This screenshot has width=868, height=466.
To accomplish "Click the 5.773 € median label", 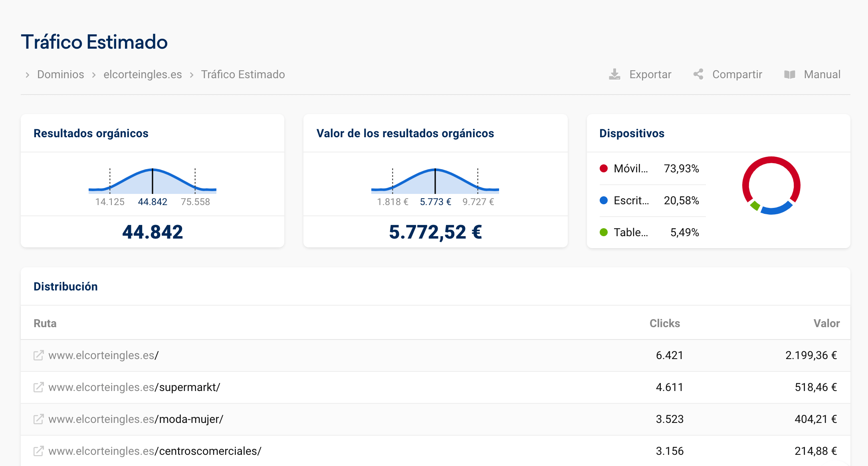I will [x=435, y=202].
